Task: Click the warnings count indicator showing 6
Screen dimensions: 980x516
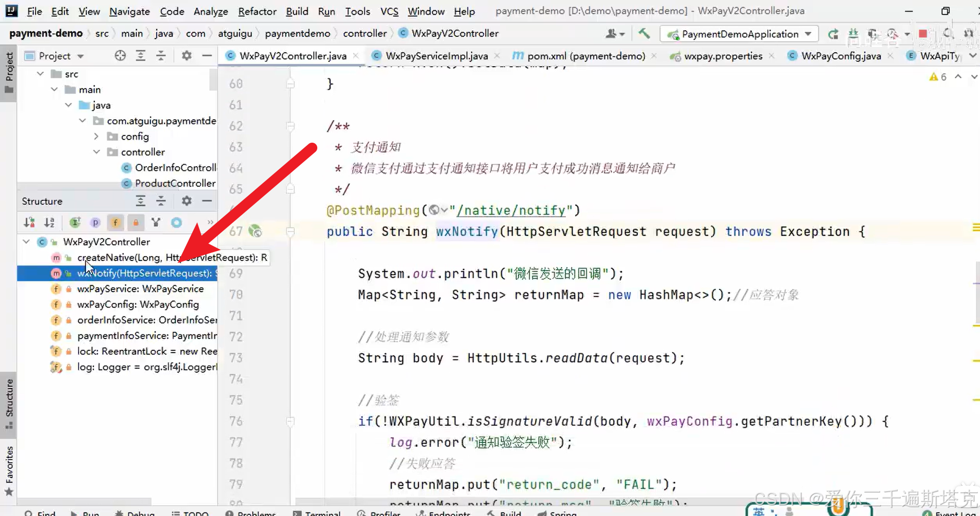Action: tap(938, 77)
